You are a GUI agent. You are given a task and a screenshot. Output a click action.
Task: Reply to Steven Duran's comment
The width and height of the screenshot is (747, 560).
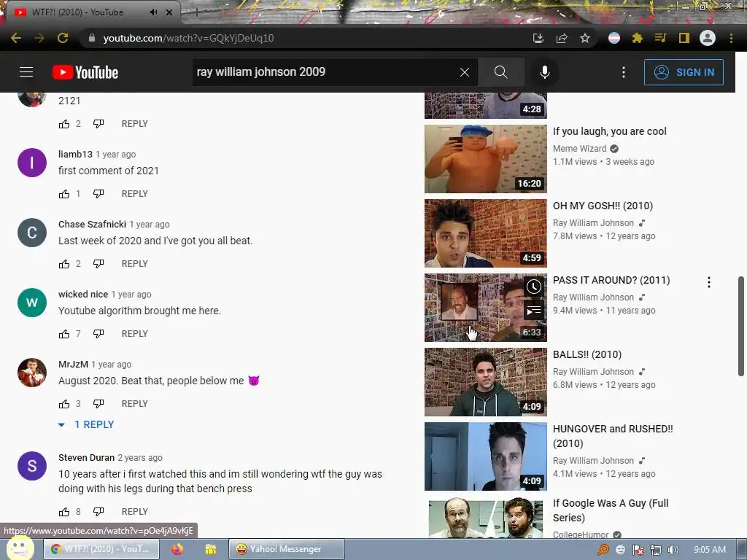(x=135, y=512)
